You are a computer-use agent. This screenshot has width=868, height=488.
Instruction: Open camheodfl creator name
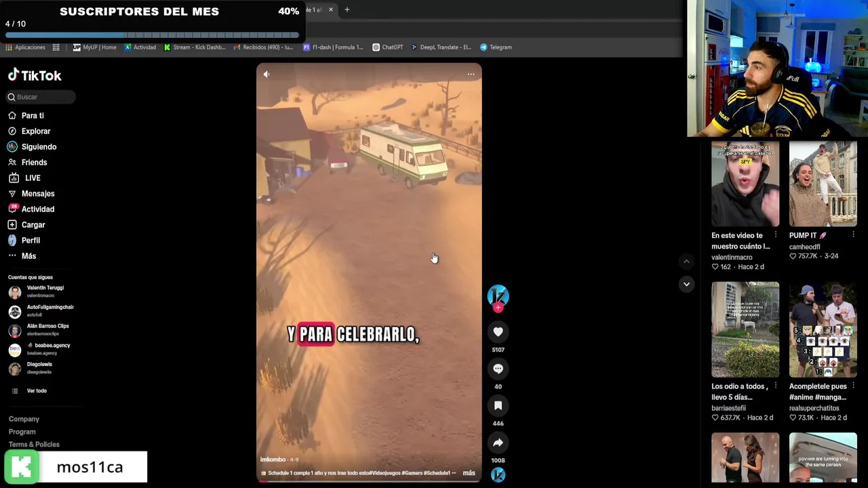pos(804,247)
